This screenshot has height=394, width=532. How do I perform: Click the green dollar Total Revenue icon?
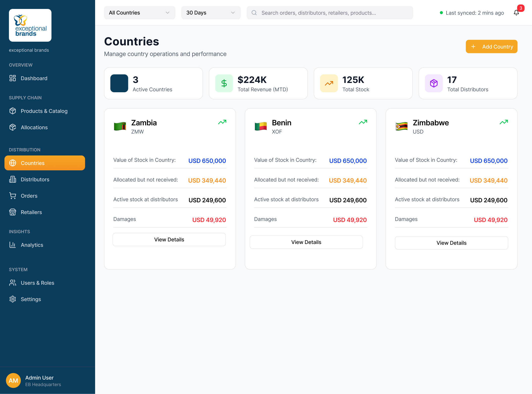[224, 83]
